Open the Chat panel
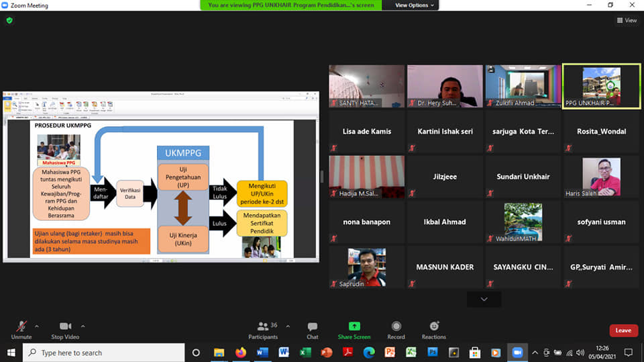Viewport: 644px width, 362px height. coord(312,330)
